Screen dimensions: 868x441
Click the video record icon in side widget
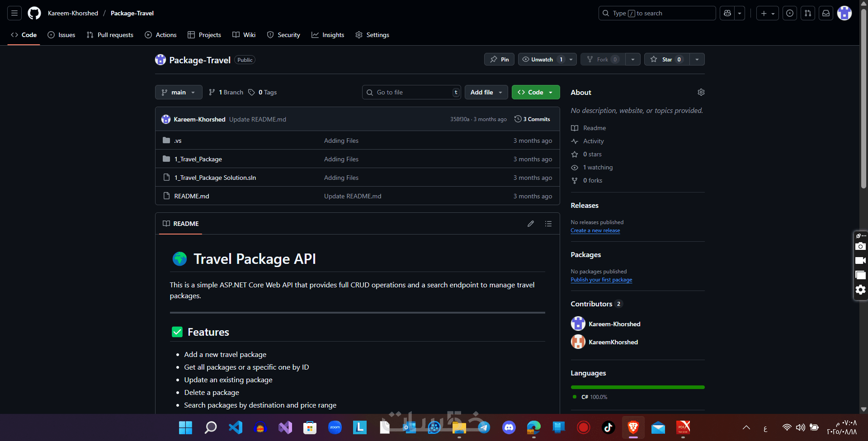[861, 261]
